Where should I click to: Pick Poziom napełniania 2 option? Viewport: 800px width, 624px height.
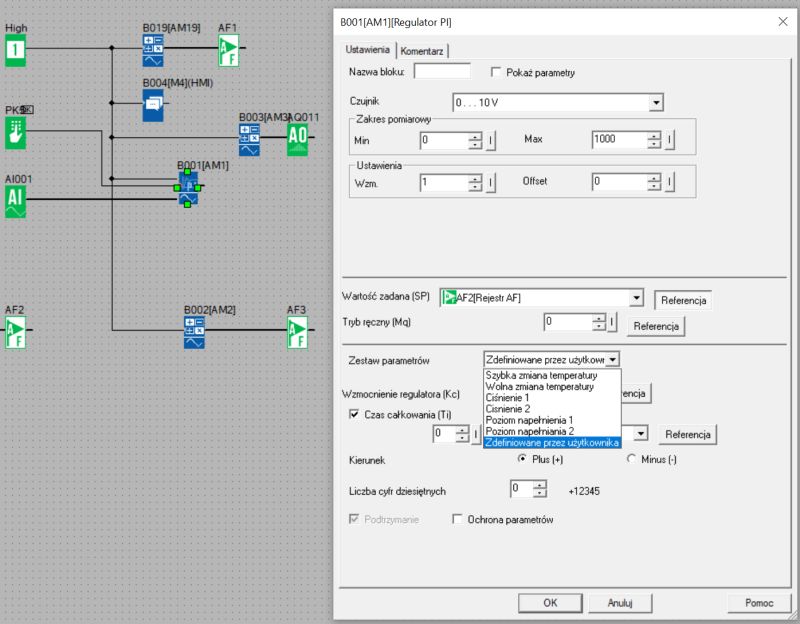[x=552, y=431]
